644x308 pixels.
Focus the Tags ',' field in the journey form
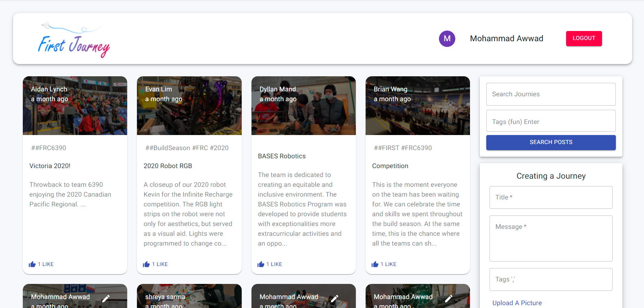tap(551, 279)
